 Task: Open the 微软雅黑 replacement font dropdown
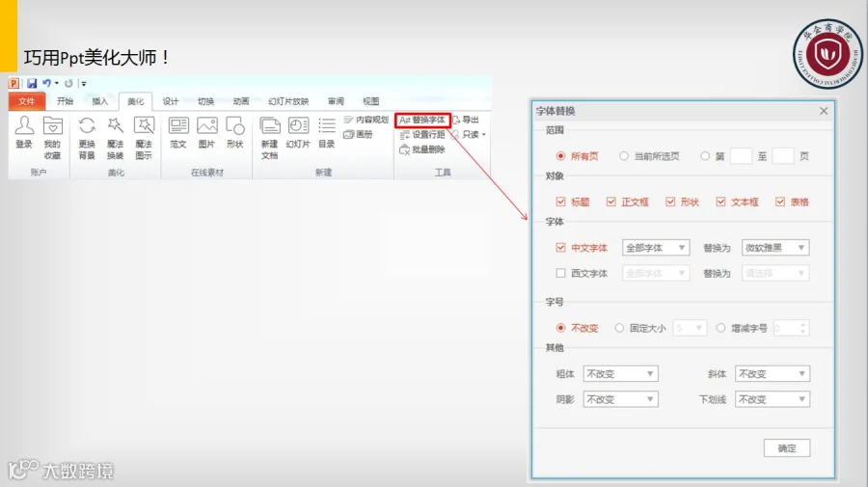point(775,248)
